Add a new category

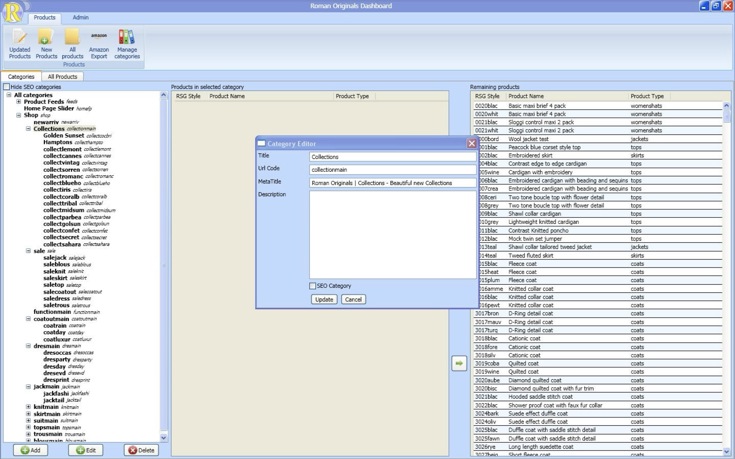pos(30,450)
